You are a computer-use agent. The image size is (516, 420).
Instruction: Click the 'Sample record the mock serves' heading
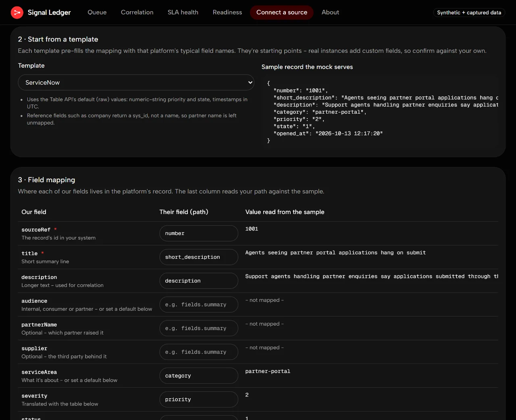307,67
